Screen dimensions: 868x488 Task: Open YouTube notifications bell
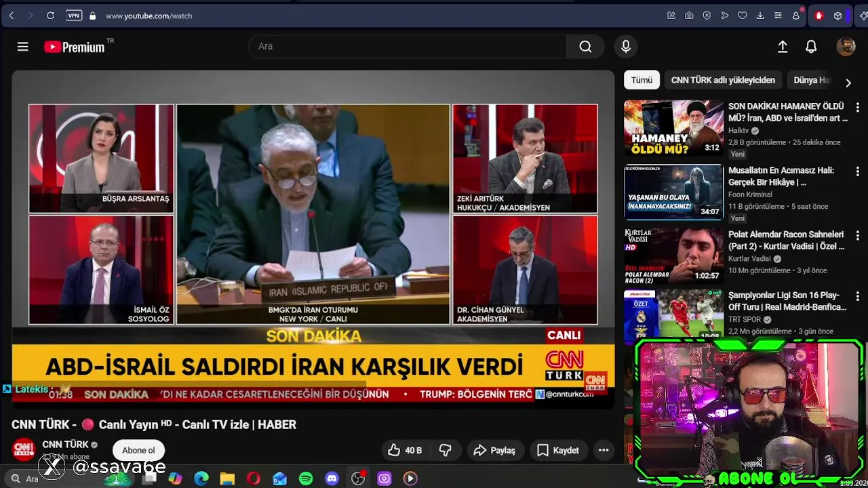pyautogui.click(x=811, y=46)
